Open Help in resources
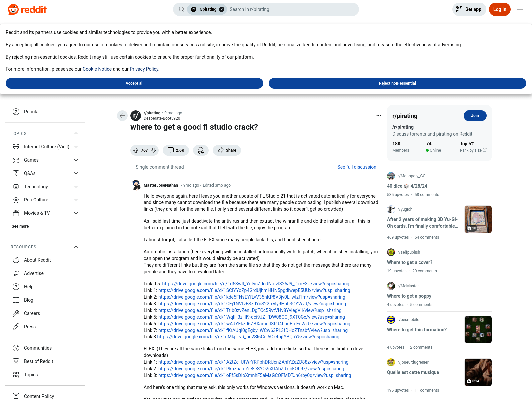 click(45, 287)
